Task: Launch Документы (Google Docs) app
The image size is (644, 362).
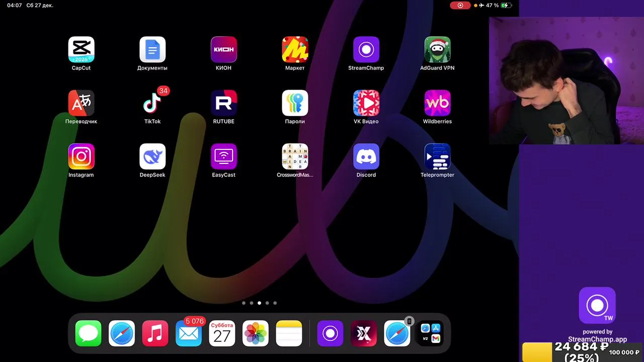Action: 152,49
